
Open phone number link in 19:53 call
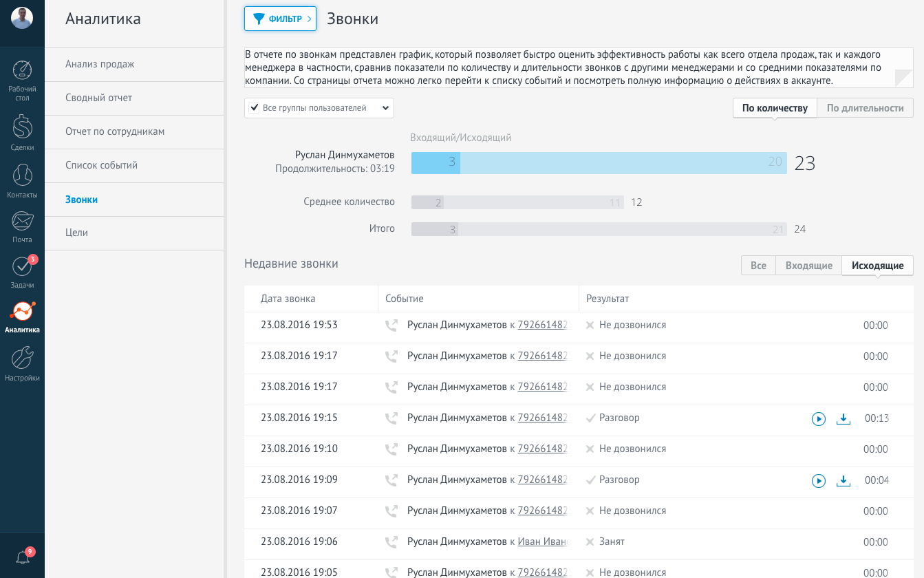544,325
